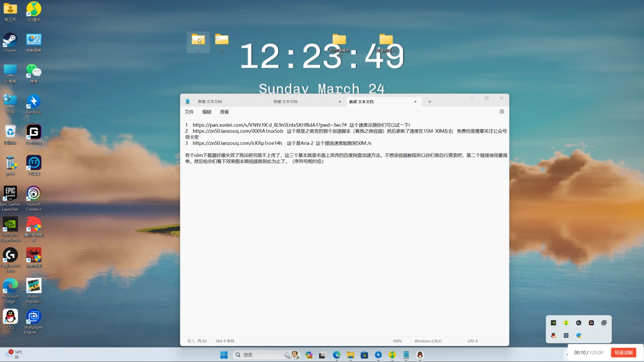Open Notepad settings gear icon
This screenshot has height=362, width=644.
click(x=502, y=111)
